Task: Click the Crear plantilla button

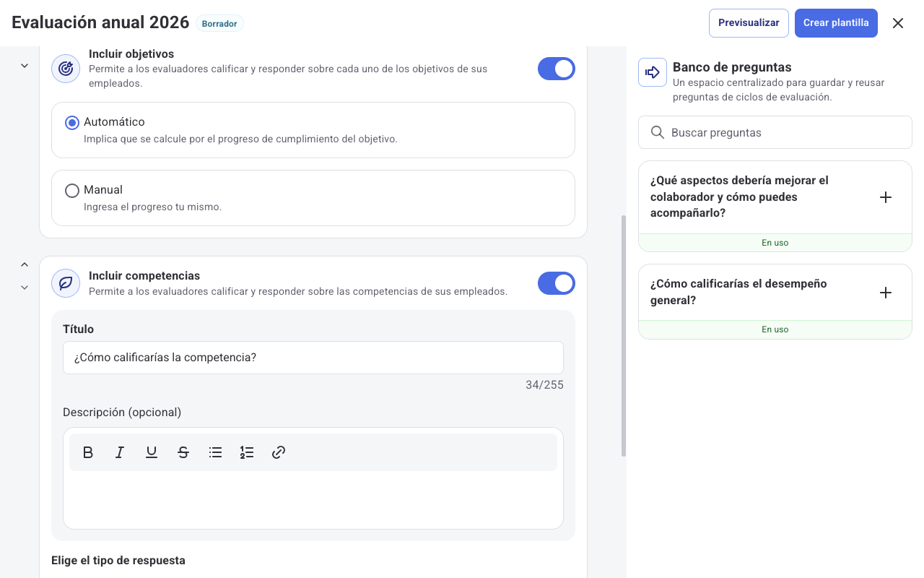Action: (x=836, y=23)
